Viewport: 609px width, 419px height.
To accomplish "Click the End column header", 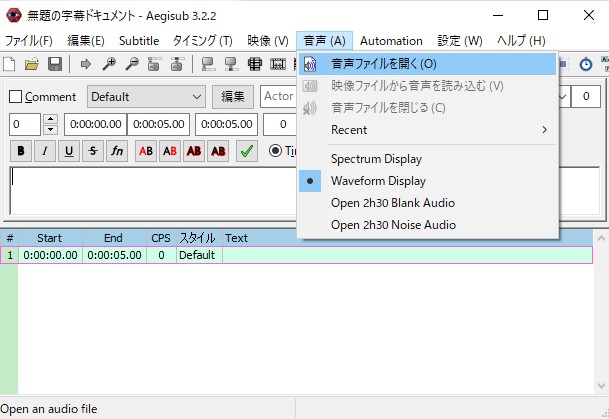I will (x=114, y=238).
